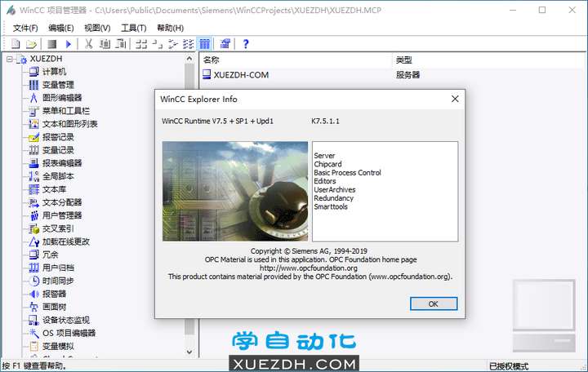588x372 pixels.
Task: Open the 编辑(E) menu
Action: pos(60,28)
